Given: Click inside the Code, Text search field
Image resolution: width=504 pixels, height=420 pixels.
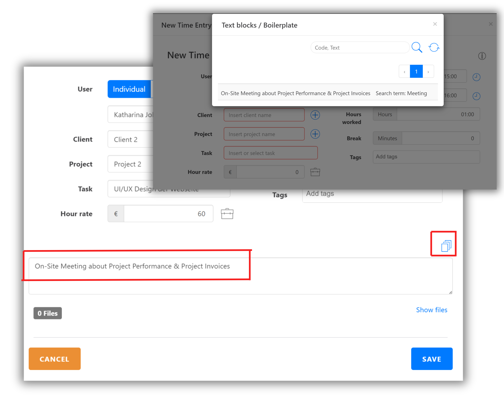Looking at the screenshot, I should coord(359,47).
